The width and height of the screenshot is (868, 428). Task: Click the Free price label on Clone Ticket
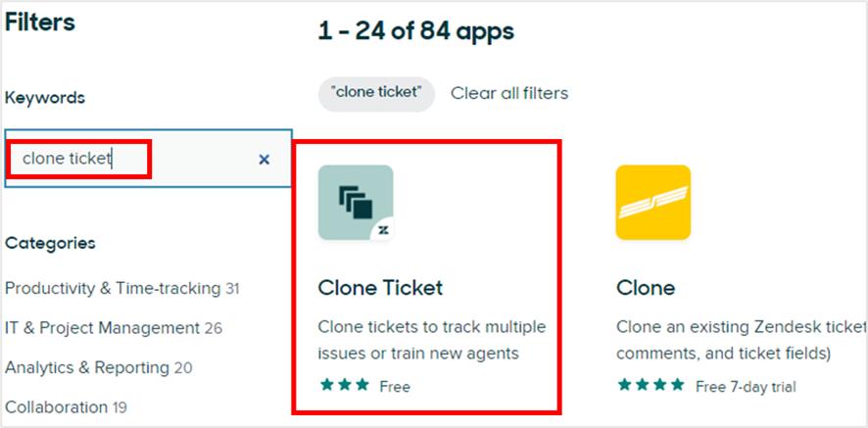click(x=395, y=386)
